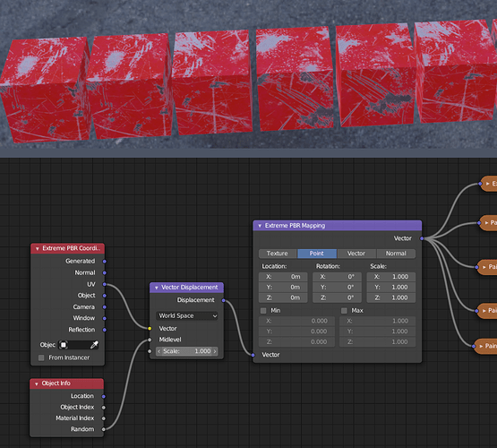Viewport: 497px width, 448px height.
Task: Click the Location Z 0m field
Action: (283, 297)
